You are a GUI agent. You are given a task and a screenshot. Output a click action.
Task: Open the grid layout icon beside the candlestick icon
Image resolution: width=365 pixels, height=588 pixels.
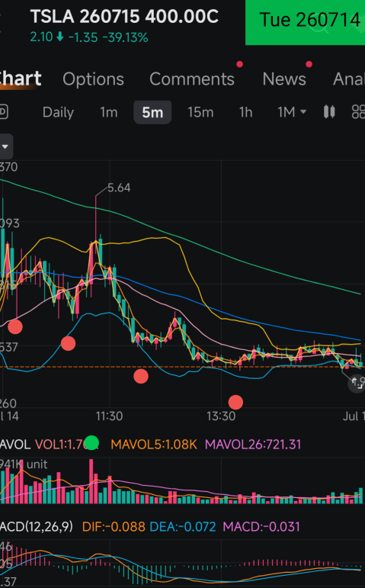pos(358,112)
